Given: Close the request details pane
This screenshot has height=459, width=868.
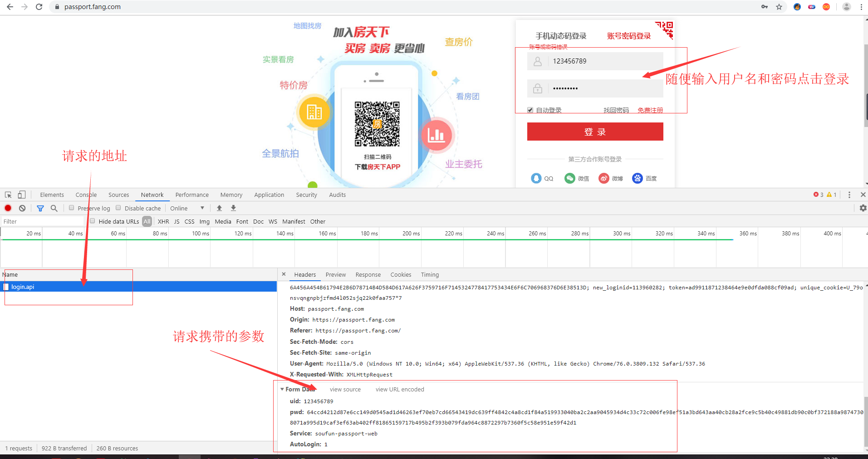Looking at the screenshot, I should [x=284, y=274].
